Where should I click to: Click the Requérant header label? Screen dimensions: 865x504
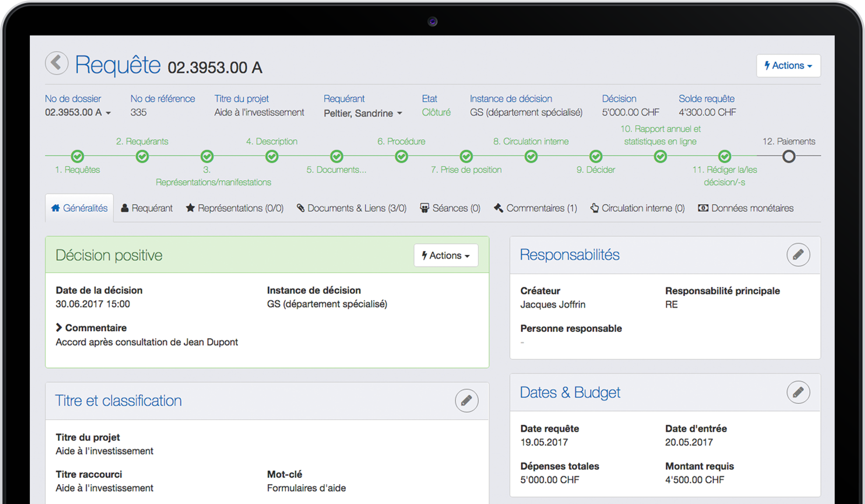click(344, 99)
